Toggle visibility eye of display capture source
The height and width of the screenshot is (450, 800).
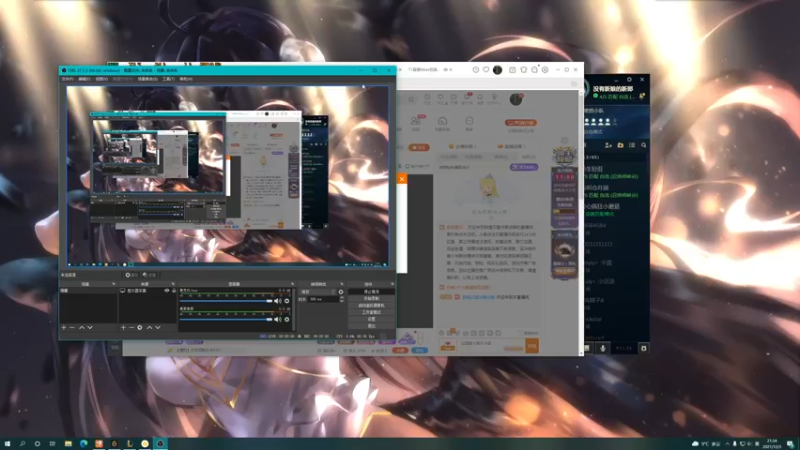[x=166, y=291]
